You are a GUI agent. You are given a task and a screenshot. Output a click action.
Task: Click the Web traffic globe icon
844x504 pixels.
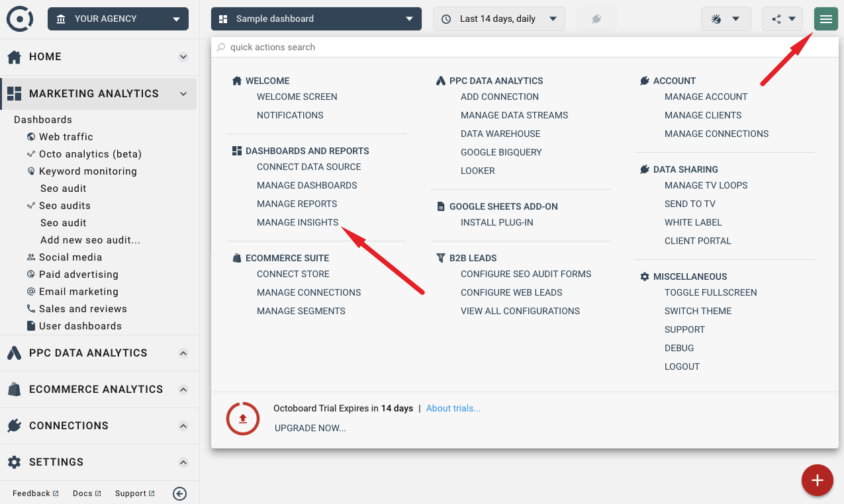(x=31, y=137)
